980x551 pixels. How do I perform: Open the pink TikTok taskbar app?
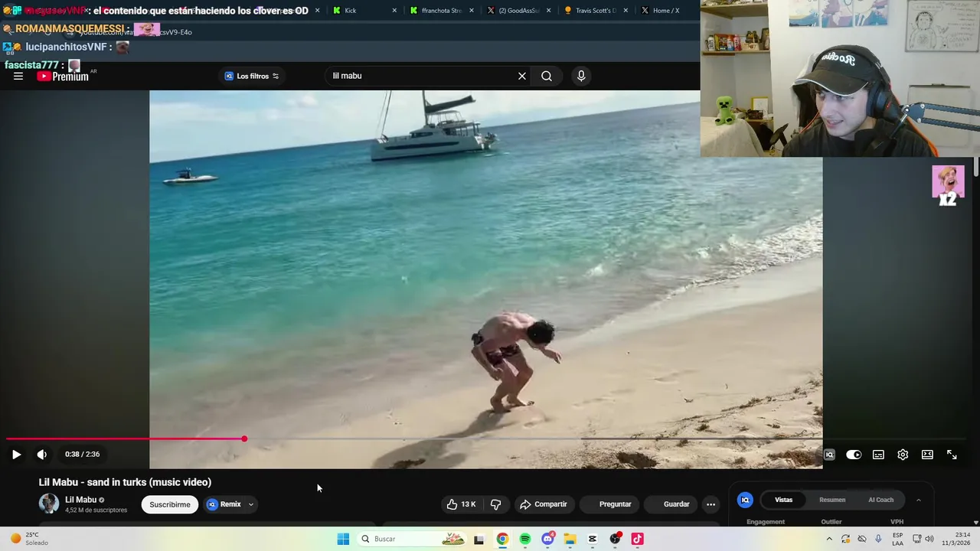click(x=637, y=539)
